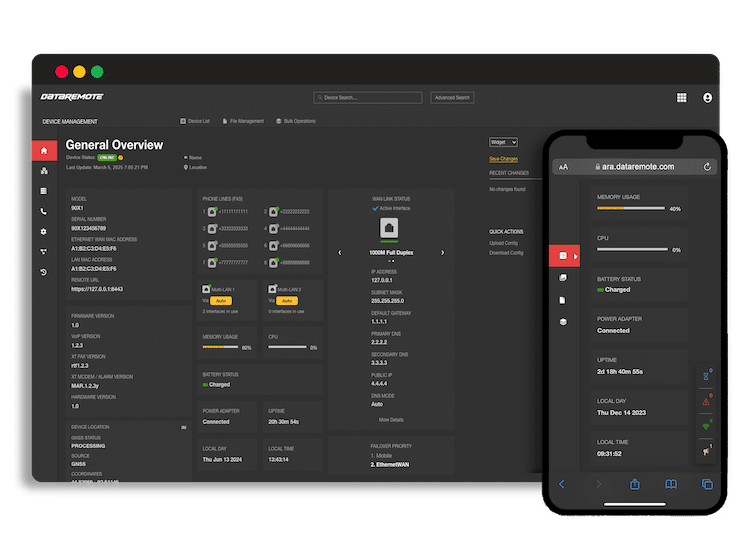This screenshot has height=536, width=750.
Task: Go to previous WAN interface with left chevron
Action: (339, 252)
